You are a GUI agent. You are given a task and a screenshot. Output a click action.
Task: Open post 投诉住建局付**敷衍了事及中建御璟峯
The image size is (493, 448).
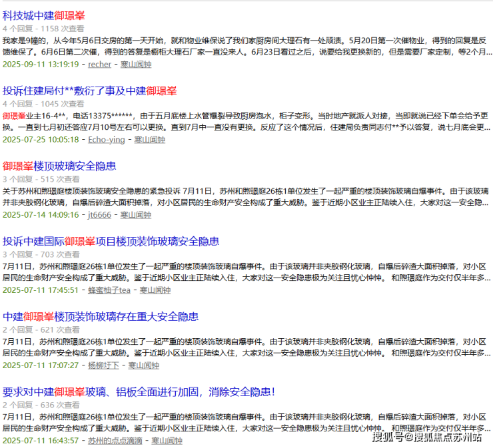point(90,91)
